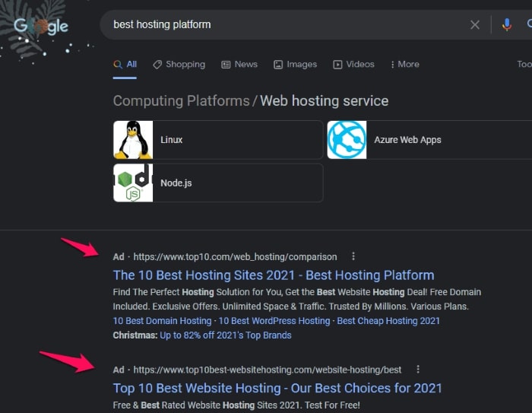Click the Azure Web Apps globe icon
532x413 pixels.
coord(347,140)
